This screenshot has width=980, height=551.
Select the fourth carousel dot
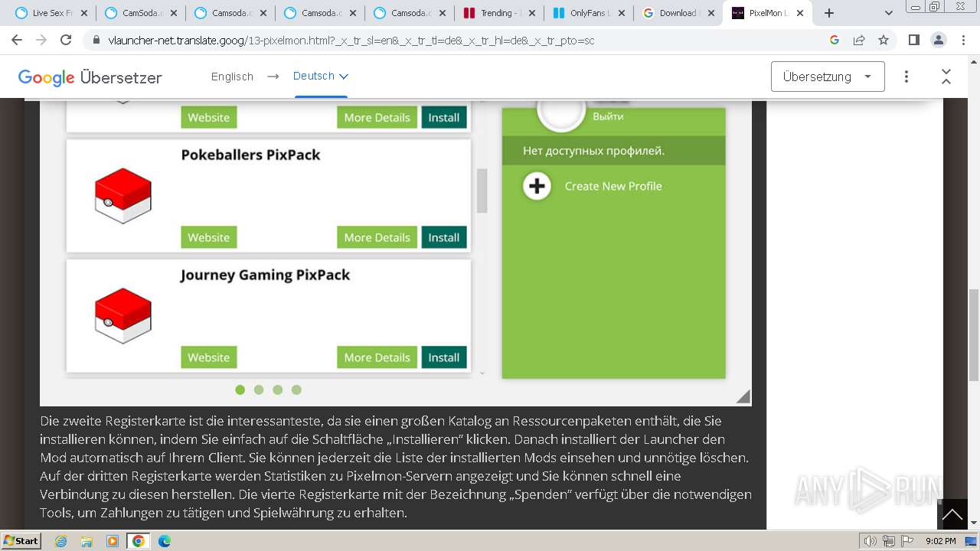pyautogui.click(x=296, y=390)
